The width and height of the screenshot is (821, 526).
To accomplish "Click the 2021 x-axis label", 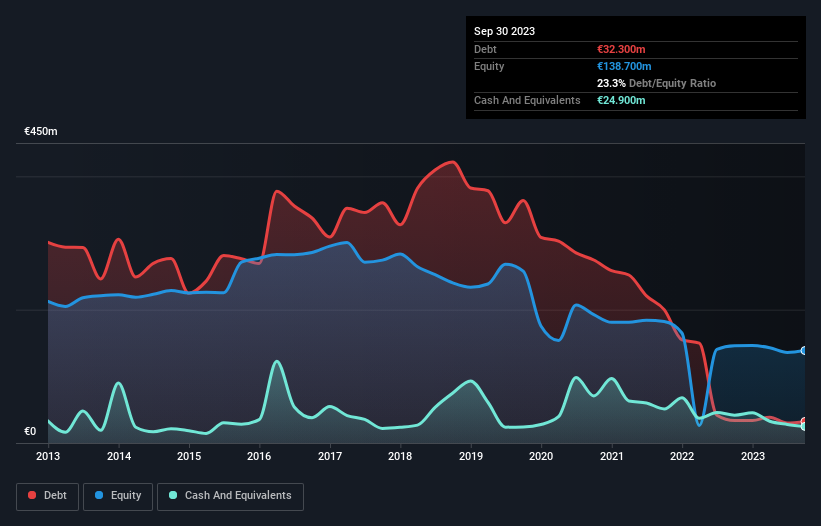I will (x=612, y=456).
